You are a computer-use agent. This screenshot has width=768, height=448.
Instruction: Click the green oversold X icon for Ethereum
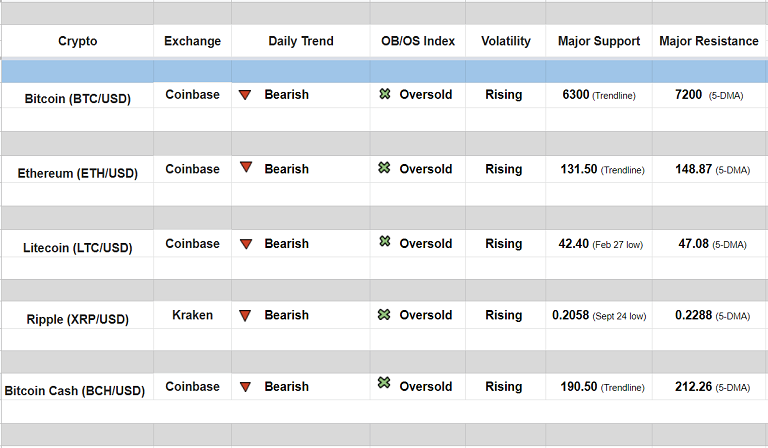pyautogui.click(x=384, y=168)
